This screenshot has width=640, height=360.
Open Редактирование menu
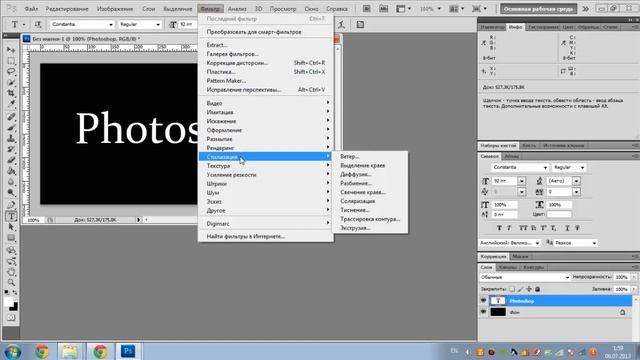67,9
